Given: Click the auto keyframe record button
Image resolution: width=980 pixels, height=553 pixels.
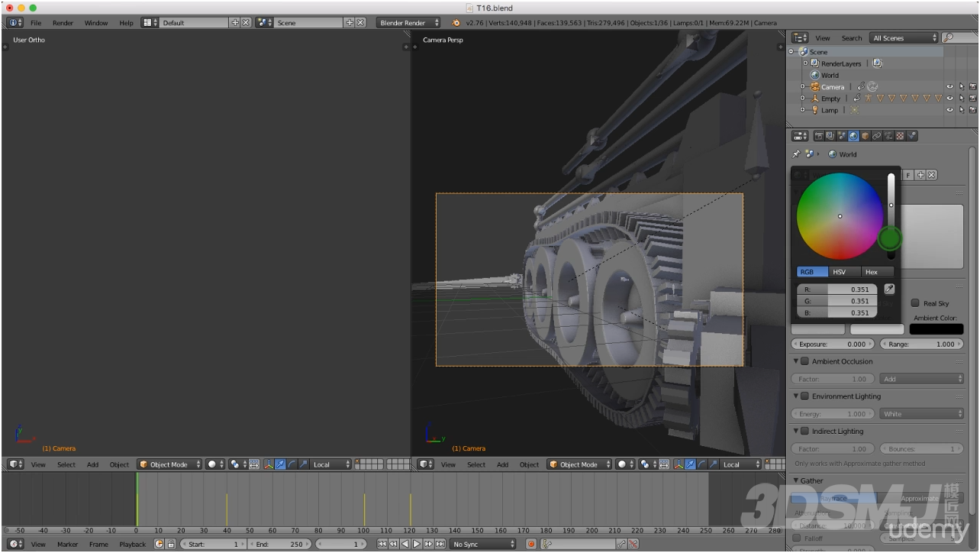Looking at the screenshot, I should 531,544.
